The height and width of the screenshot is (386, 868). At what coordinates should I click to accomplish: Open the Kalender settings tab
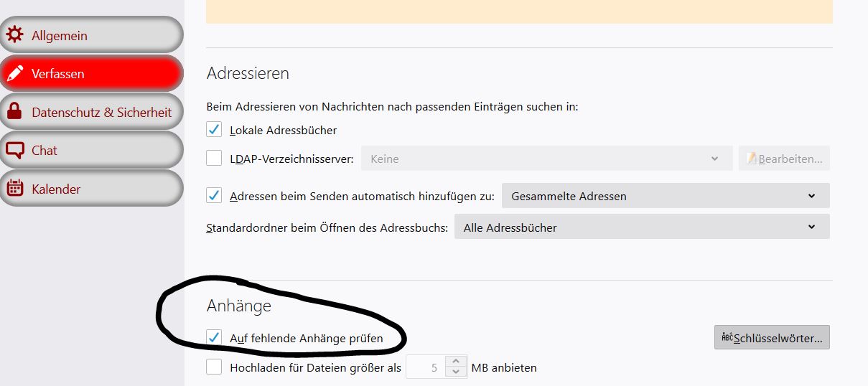pos(91,189)
